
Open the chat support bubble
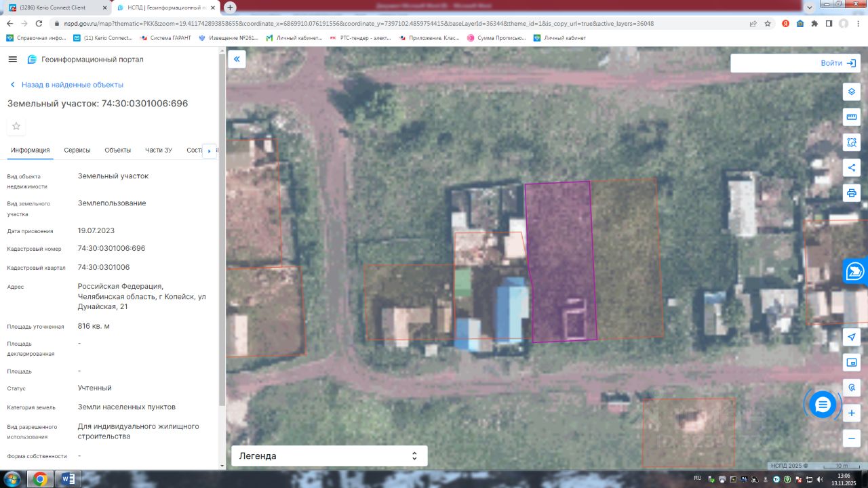[823, 405]
